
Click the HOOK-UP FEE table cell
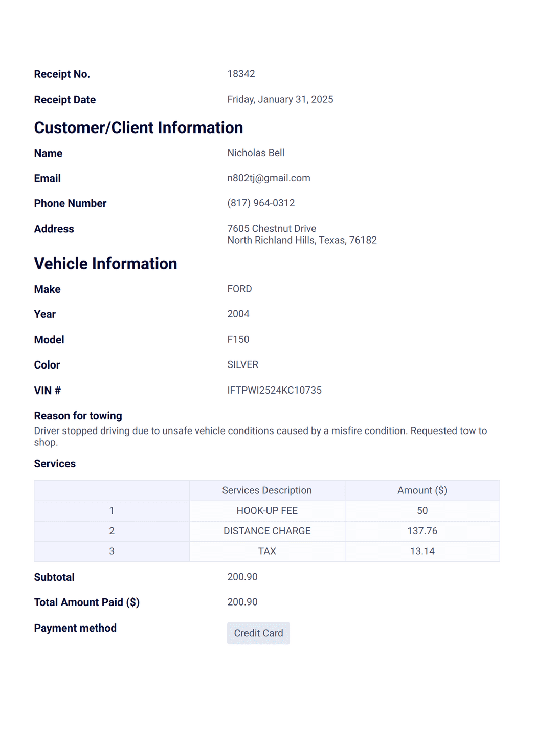click(x=267, y=511)
